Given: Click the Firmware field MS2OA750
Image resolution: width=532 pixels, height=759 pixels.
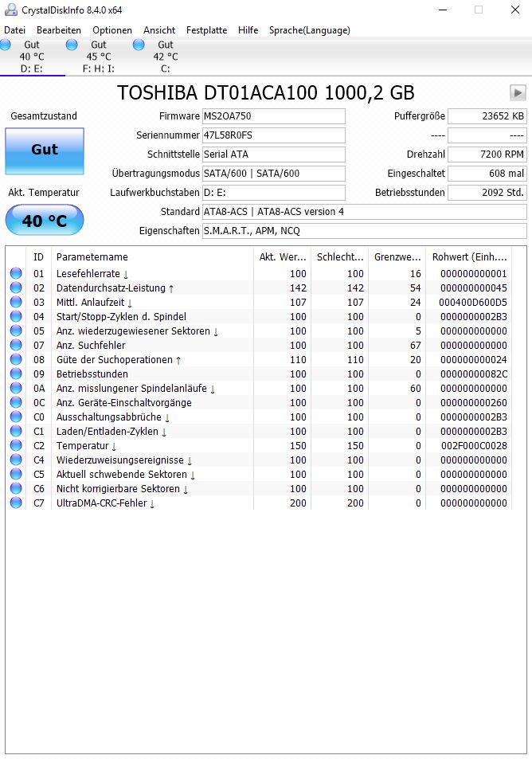Looking at the screenshot, I should [273, 116].
